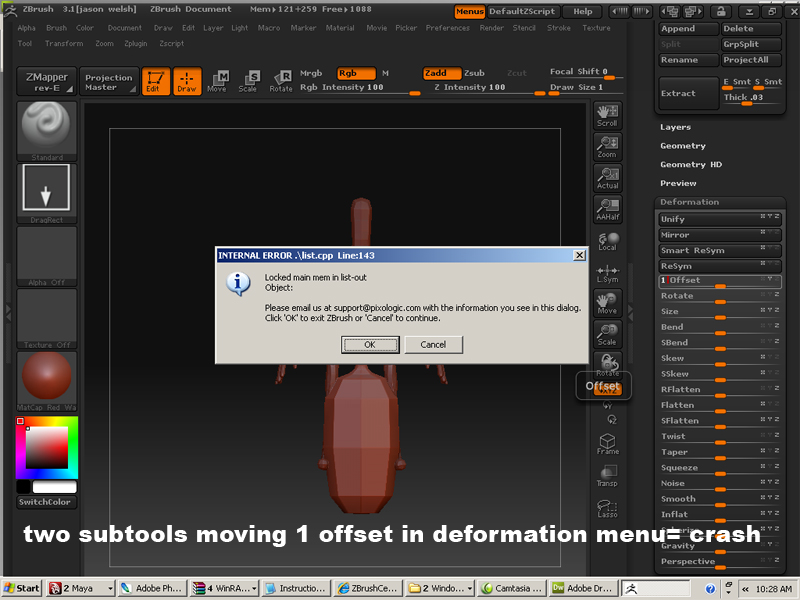800x600 pixels.
Task: Toggle Transp transparency mode
Action: pos(607,476)
